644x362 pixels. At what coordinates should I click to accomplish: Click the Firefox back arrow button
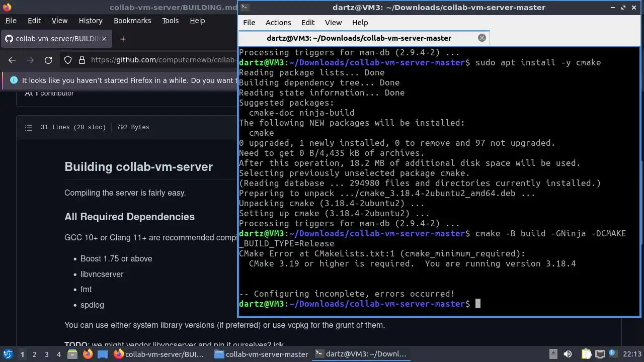coord(12,60)
